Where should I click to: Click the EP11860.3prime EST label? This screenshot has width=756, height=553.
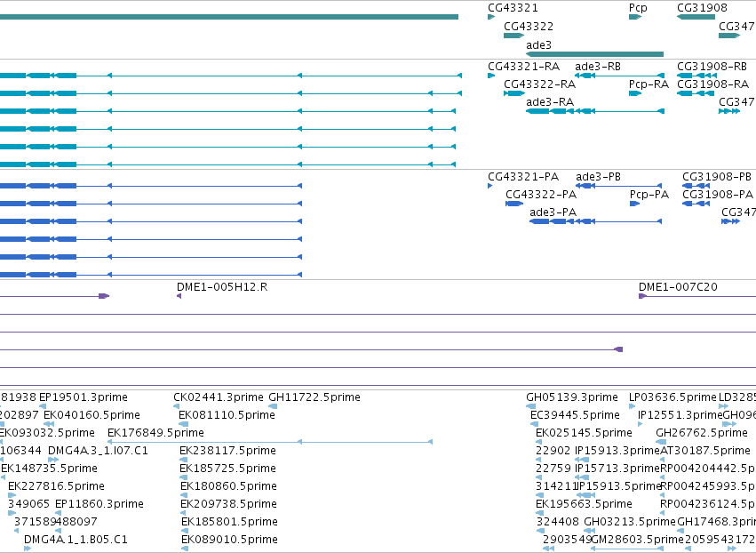pyautogui.click(x=99, y=505)
